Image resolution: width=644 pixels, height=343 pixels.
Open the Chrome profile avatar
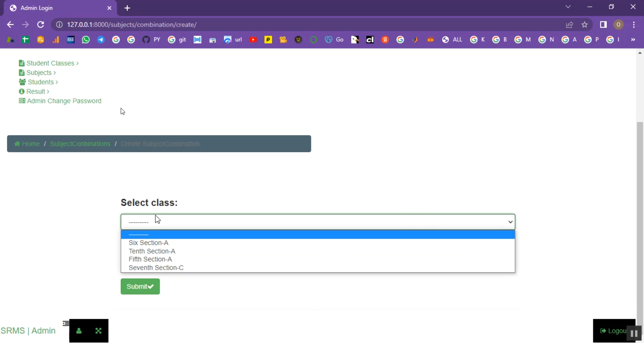point(618,24)
